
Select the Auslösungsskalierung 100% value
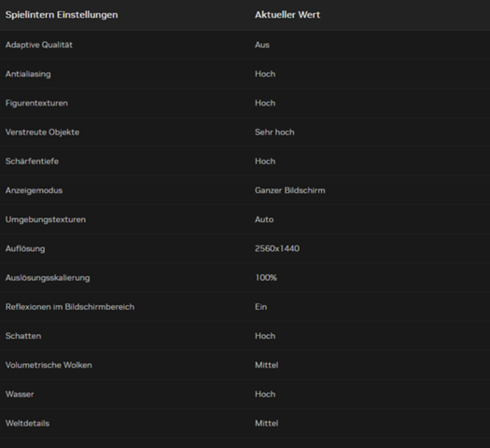pos(266,278)
